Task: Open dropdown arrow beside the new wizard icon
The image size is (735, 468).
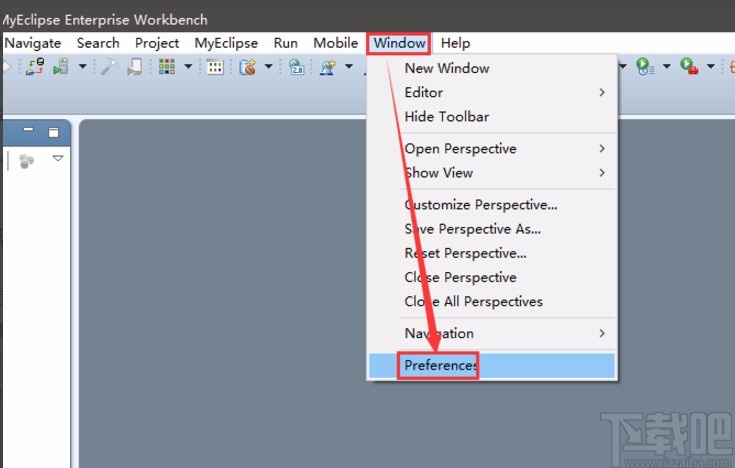Action: tap(349, 67)
